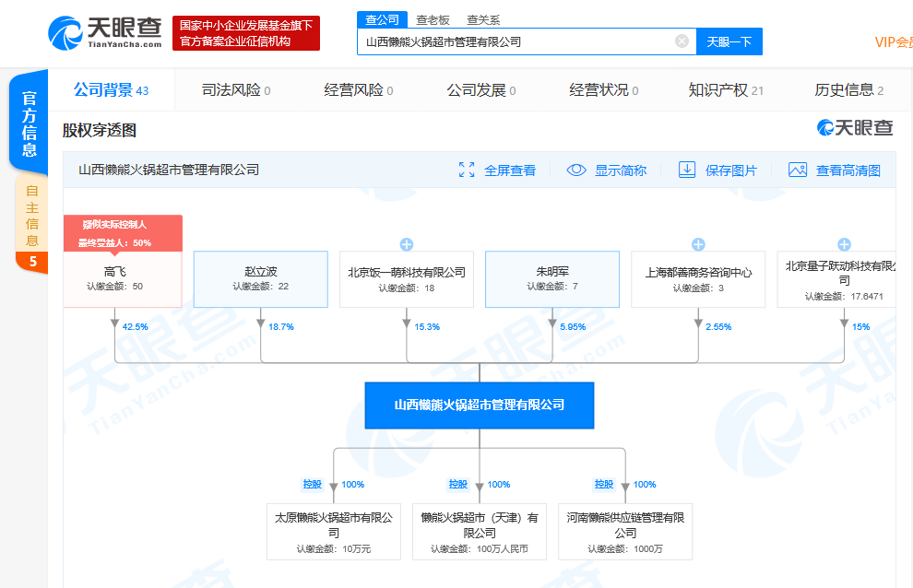The image size is (913, 588).
Task: Select shareholder node 北京饭一萌科技有限公司
Action: 407,279
